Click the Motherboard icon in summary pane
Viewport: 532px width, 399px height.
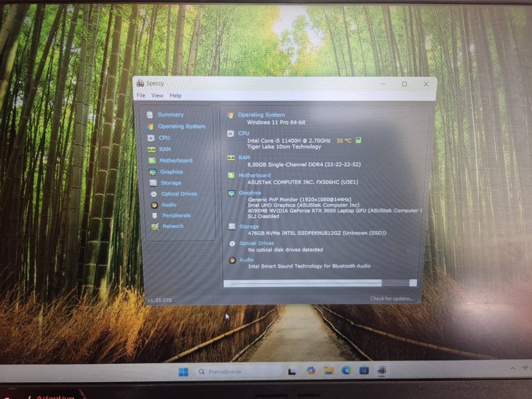click(x=231, y=176)
